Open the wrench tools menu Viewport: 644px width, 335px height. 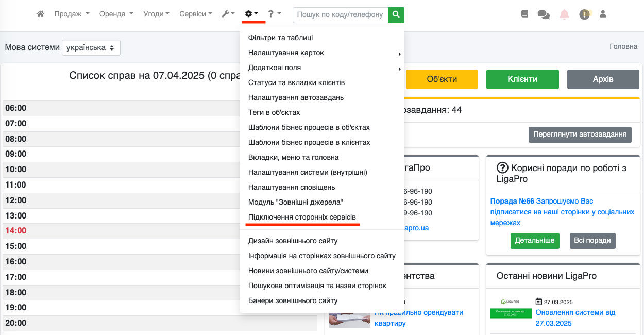(228, 14)
